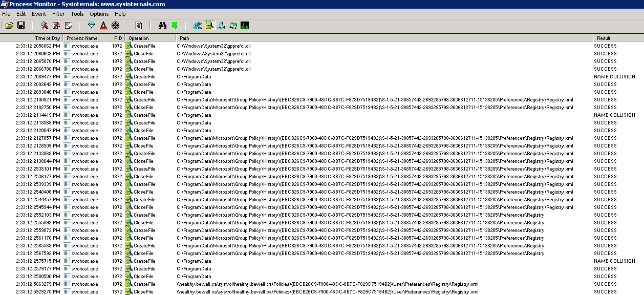Open the Highlight tool (red underlined A)
The height and width of the screenshot is (295, 644).
[103, 25]
